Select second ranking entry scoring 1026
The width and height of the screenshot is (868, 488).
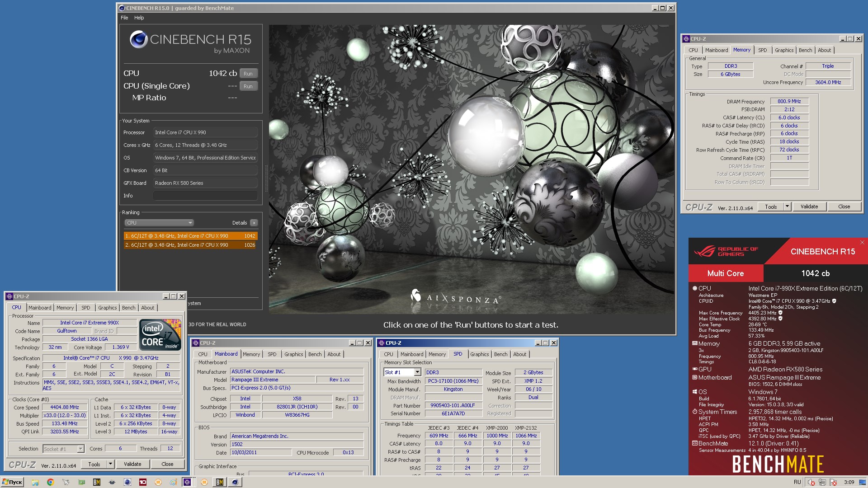(190, 245)
